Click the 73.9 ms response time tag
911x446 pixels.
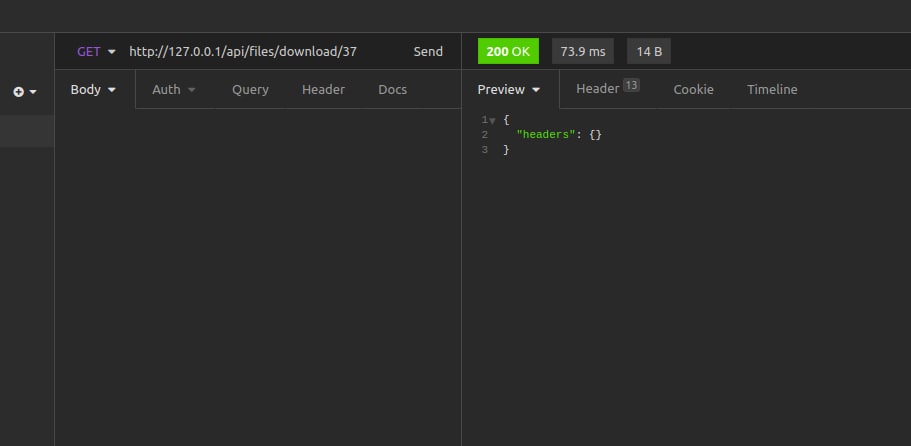click(583, 51)
